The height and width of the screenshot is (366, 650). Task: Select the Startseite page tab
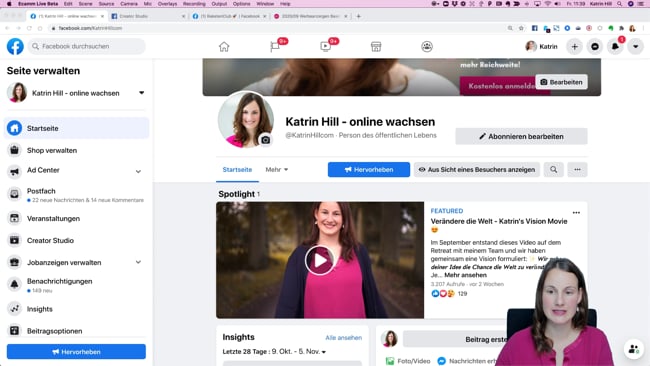(237, 170)
